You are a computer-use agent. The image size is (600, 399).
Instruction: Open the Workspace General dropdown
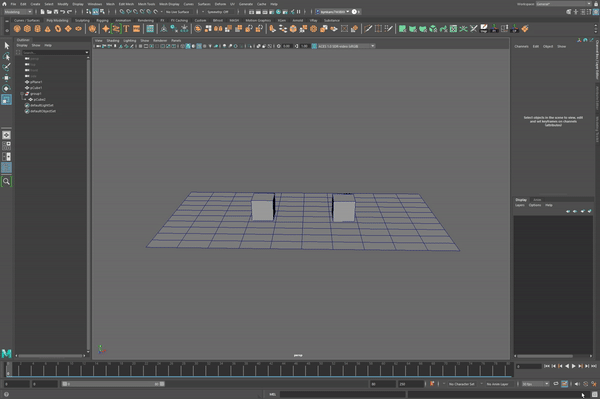(x=563, y=4)
